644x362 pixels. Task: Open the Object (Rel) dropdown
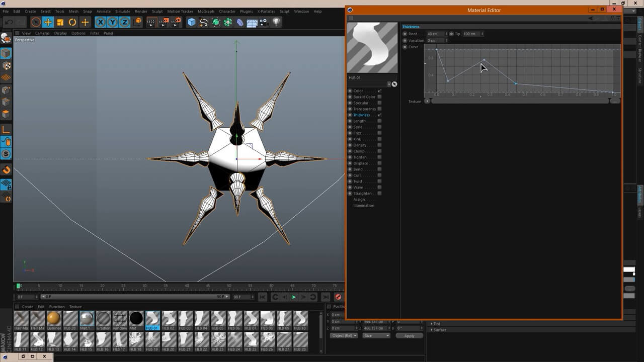point(344,335)
